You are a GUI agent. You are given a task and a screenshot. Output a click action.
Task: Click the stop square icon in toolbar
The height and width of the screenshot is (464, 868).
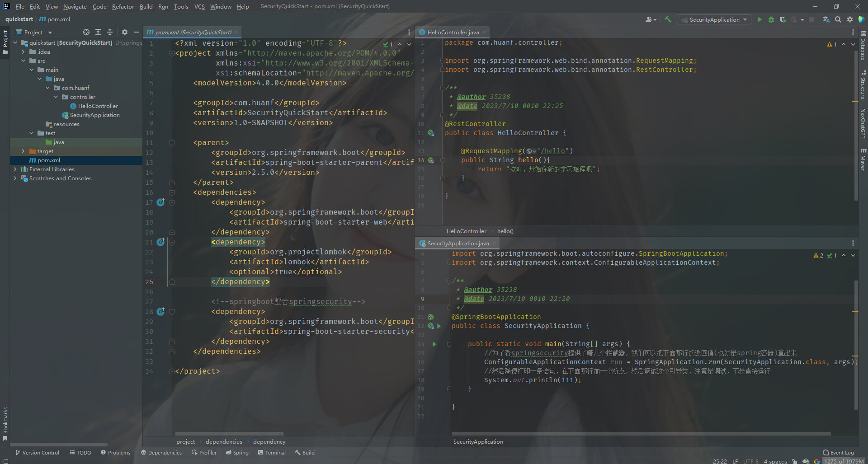811,19
